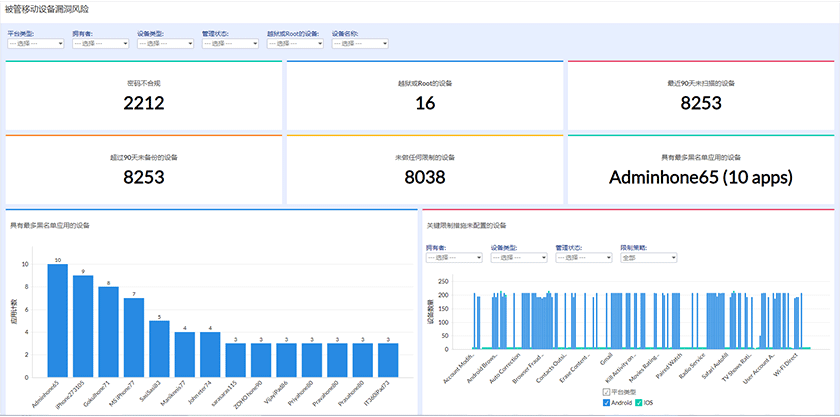Open the top 拥有者 filter dropdown

100,44
